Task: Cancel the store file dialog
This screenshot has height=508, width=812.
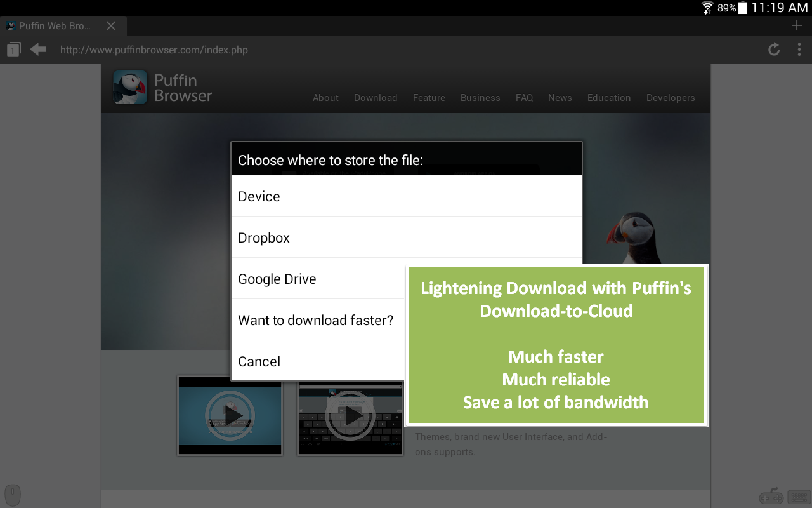Action: coord(318,361)
